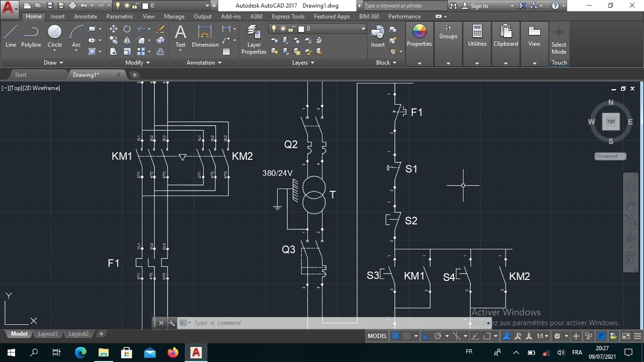644x362 pixels.
Task: Click the Rotate tool icon
Action: click(x=127, y=29)
